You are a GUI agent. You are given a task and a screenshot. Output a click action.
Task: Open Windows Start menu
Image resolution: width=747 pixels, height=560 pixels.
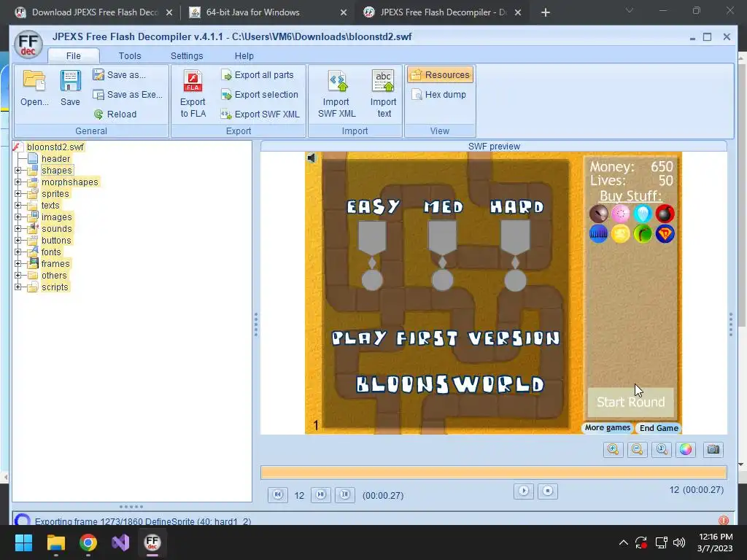23,542
